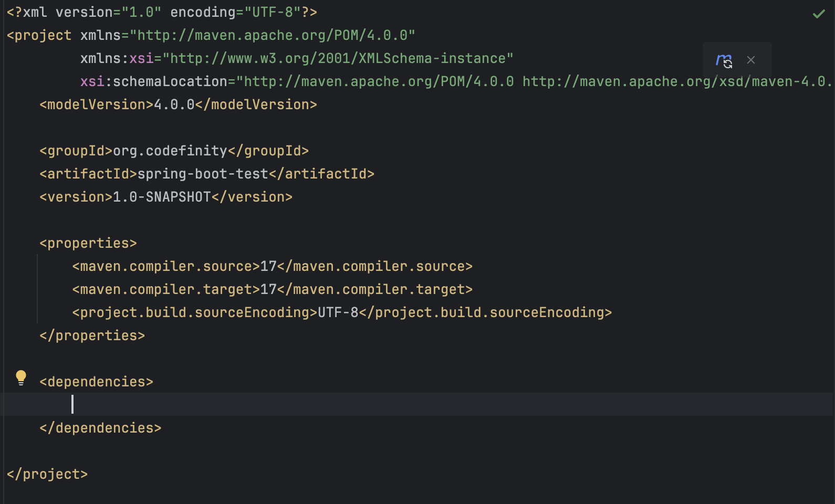
Task: Click the version 1.0-SNAPSHOT line
Action: pos(166,197)
